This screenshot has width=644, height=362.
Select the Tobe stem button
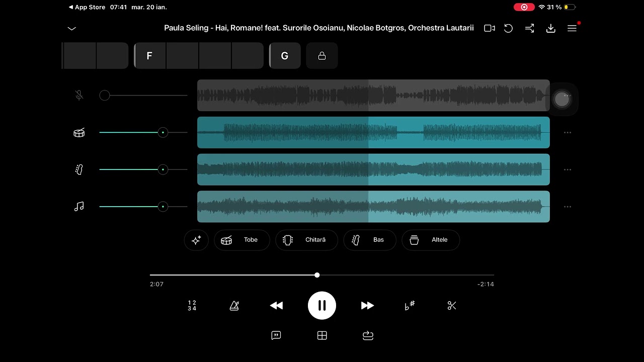click(242, 240)
